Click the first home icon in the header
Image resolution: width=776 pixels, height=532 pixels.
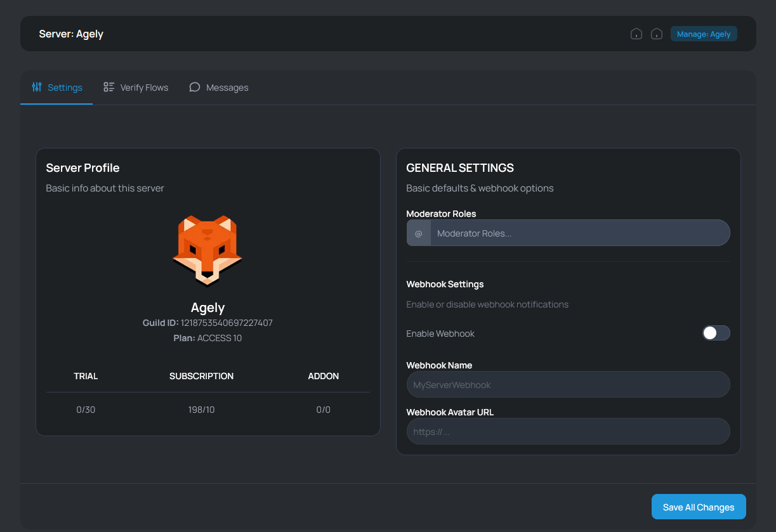[636, 33]
